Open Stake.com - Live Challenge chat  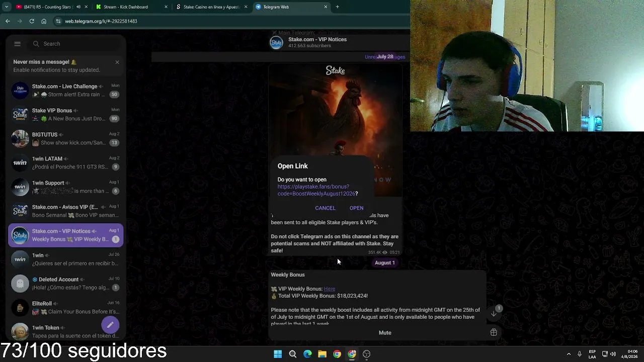65,90
